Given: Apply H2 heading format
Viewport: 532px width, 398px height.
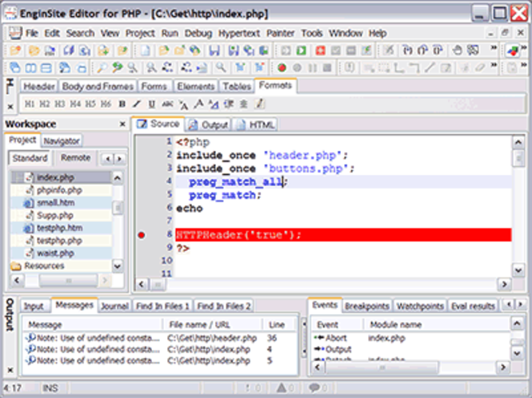Looking at the screenshot, I should tap(45, 104).
